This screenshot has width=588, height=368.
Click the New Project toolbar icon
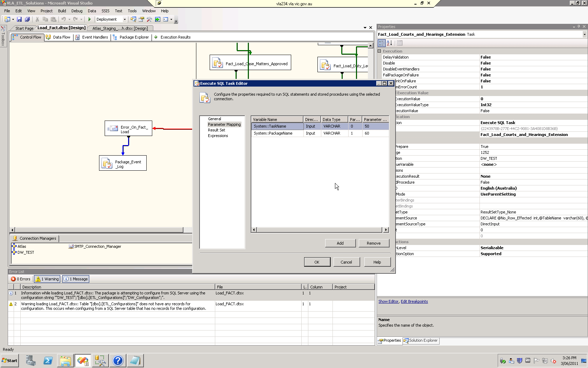tap(7, 19)
